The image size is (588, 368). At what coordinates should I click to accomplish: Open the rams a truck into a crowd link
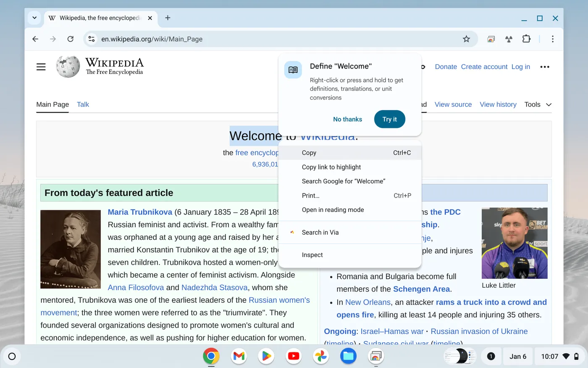point(491,302)
